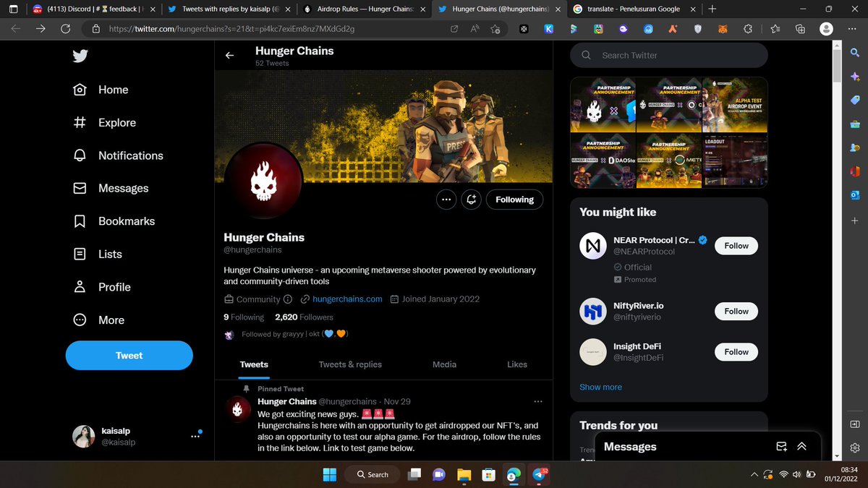Viewport: 868px width, 488px height.
Task: Refresh the browser page
Action: pyautogui.click(x=66, y=29)
